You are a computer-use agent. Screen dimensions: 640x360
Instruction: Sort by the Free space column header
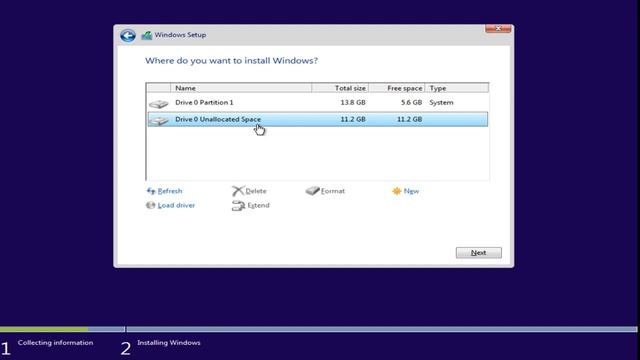397,88
